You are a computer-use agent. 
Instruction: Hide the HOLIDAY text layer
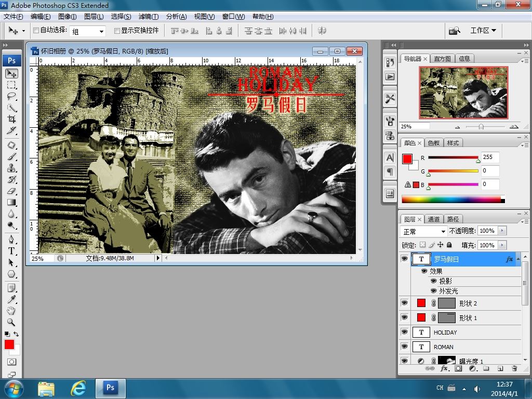404,332
